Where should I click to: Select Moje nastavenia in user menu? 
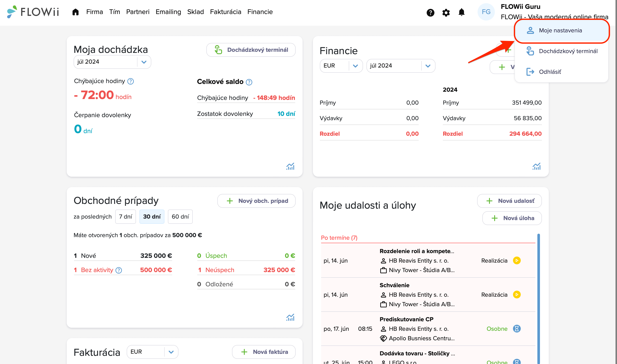[x=561, y=30]
